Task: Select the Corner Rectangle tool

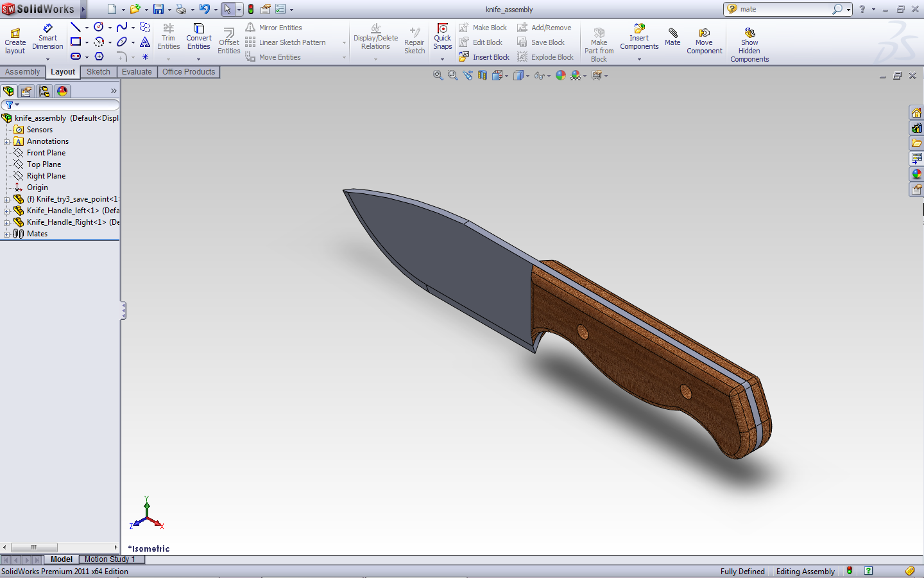Action: coord(76,42)
